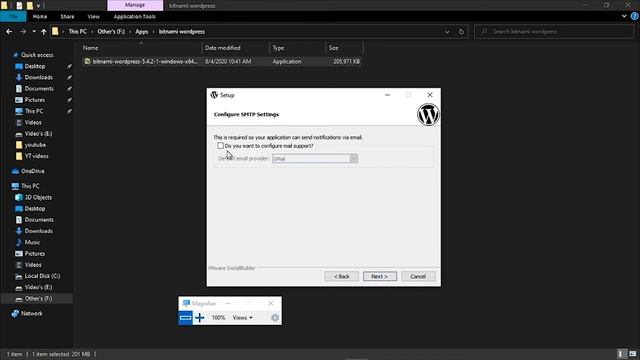Viewport: 640px width, 360px height.
Task: Collapse the ribbon chevron
Action: (x=624, y=16)
